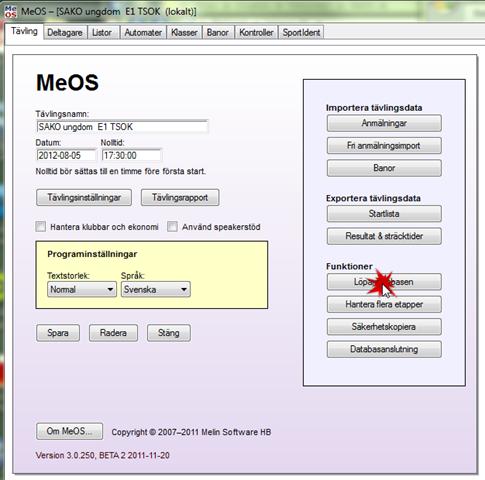Viewport: 485px width, 480px height.
Task: Click the Säkerhetskopiera button
Action: click(x=384, y=327)
